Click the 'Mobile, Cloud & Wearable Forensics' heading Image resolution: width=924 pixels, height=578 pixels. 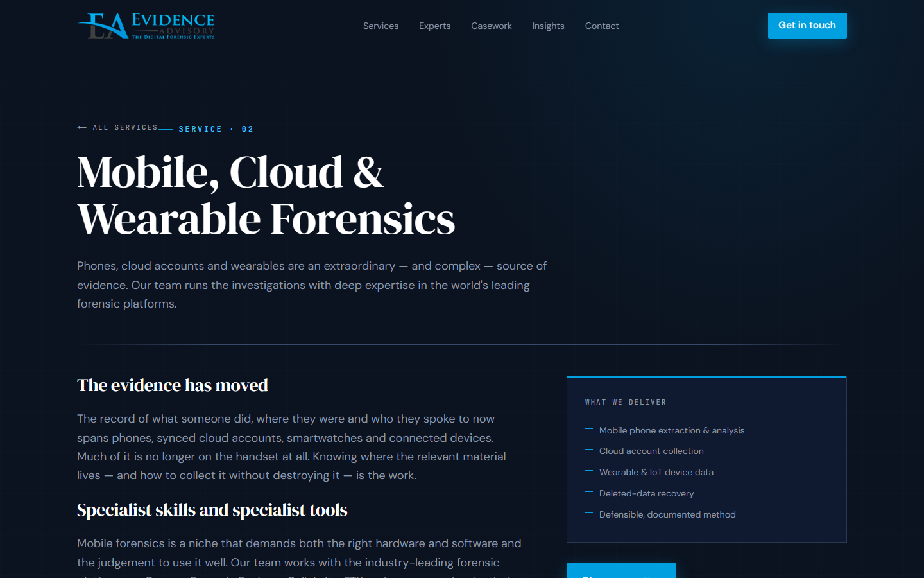266,196
